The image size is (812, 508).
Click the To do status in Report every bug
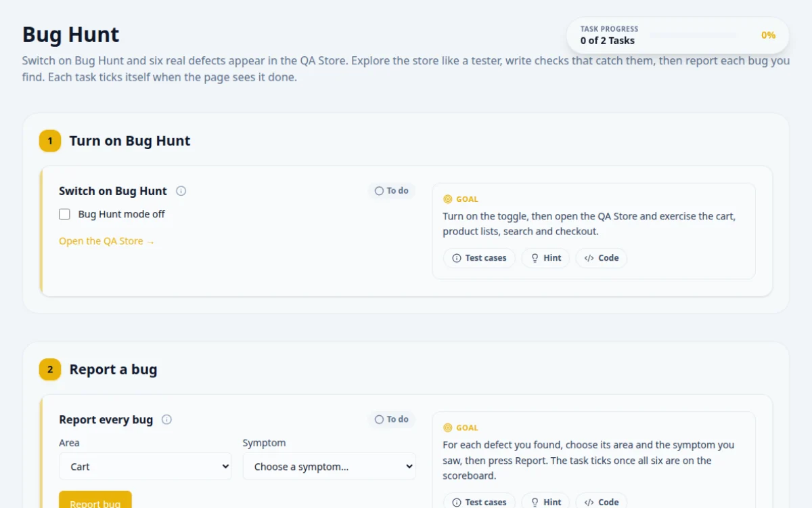click(x=392, y=419)
